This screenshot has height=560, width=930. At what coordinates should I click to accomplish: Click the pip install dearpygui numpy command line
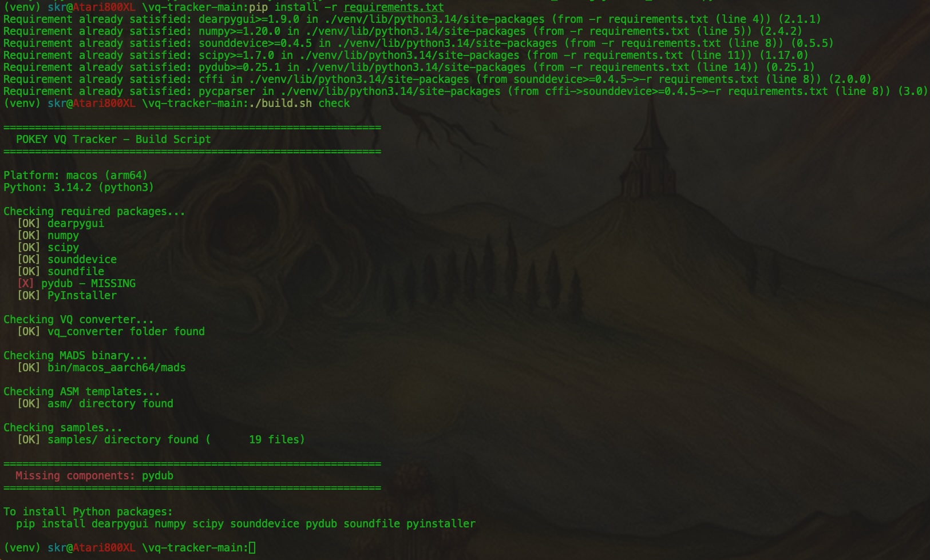tap(246, 524)
